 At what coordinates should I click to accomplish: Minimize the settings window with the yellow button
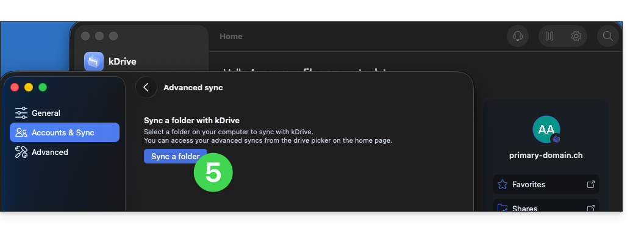coord(29,87)
